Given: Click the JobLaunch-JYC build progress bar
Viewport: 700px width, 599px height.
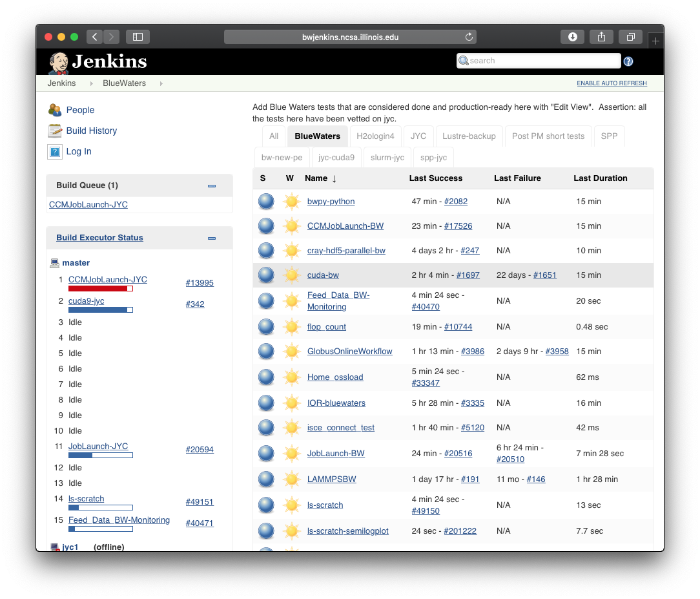Looking at the screenshot, I should pyautogui.click(x=101, y=455).
